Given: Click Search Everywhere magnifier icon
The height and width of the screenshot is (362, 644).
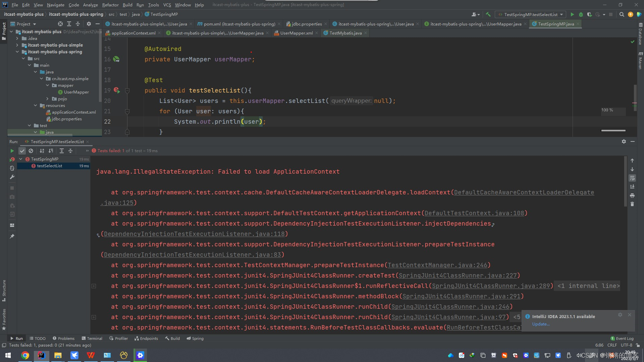Looking at the screenshot, I should pos(622,14).
